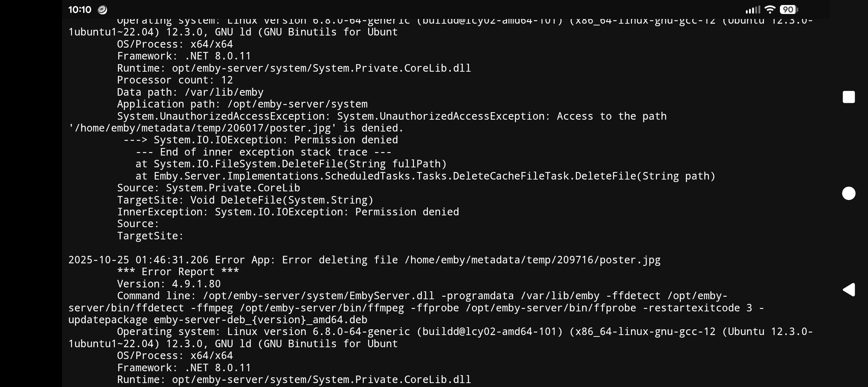Screen dimensions: 868x387
Task: Click the 209716/poster.jpg file path in the error line
Action: 532,260
